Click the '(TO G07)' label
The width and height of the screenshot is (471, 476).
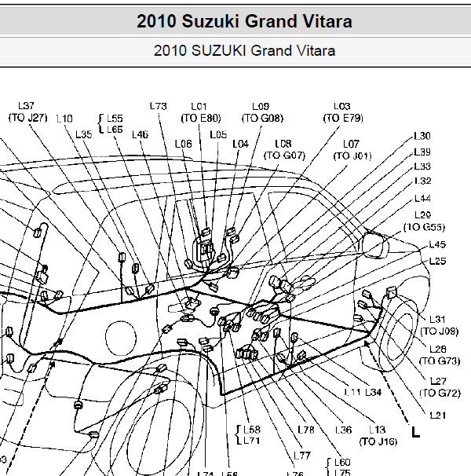point(285,156)
